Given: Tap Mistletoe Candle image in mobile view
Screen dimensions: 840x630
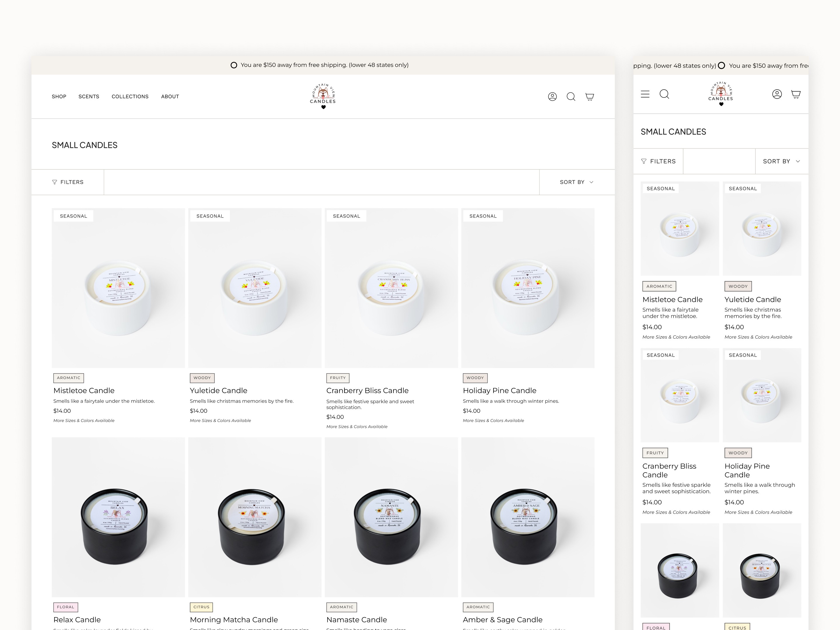Looking at the screenshot, I should click(x=680, y=229).
